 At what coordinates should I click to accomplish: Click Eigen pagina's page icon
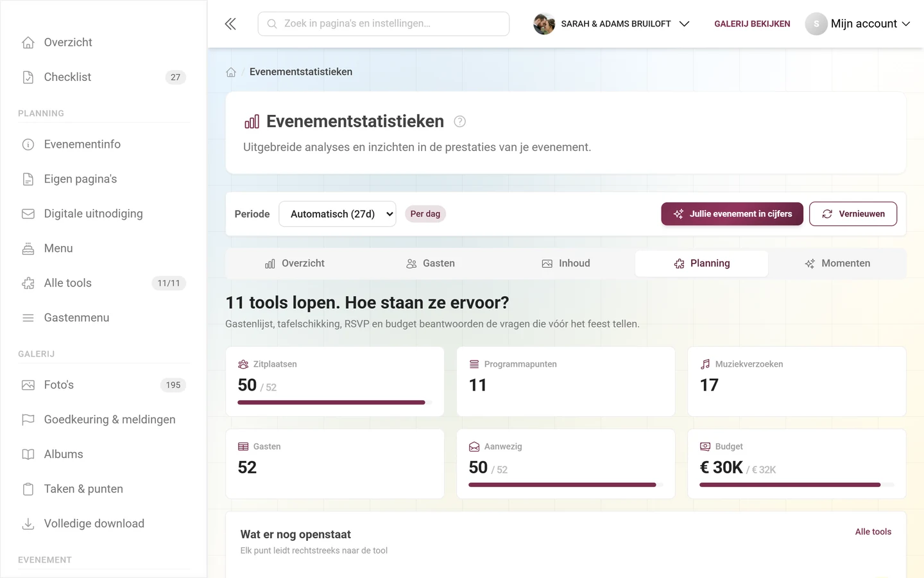[x=28, y=179]
